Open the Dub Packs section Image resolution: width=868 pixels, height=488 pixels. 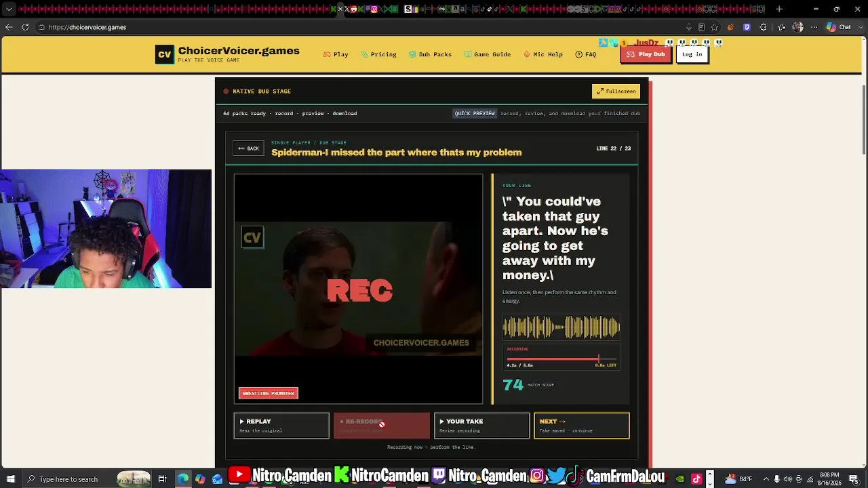pos(430,54)
